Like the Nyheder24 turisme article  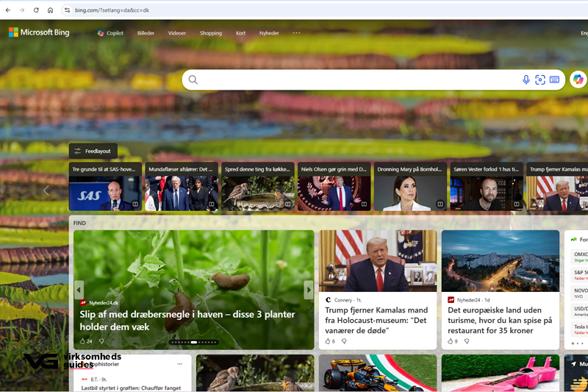451,341
